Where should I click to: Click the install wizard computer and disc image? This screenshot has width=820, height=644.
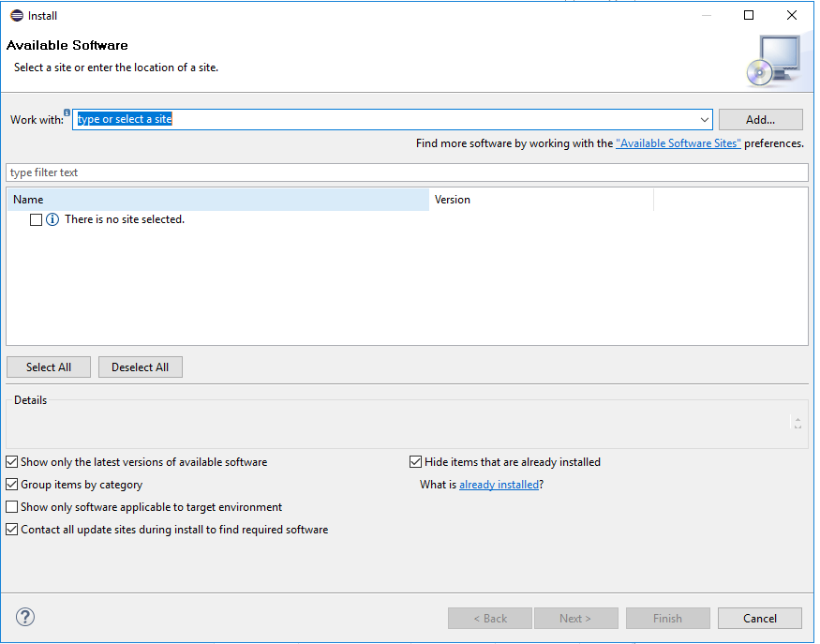[x=773, y=61]
